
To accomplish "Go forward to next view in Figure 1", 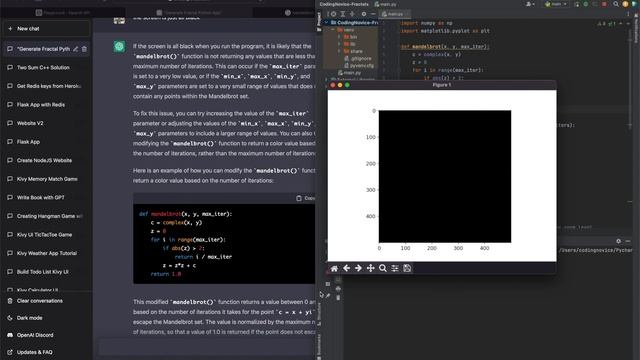I will pyautogui.click(x=358, y=268).
